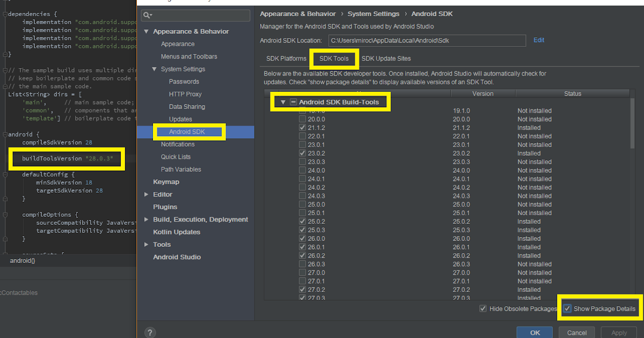
Task: Click Edit next to Android SDK Location
Action: (x=538, y=40)
